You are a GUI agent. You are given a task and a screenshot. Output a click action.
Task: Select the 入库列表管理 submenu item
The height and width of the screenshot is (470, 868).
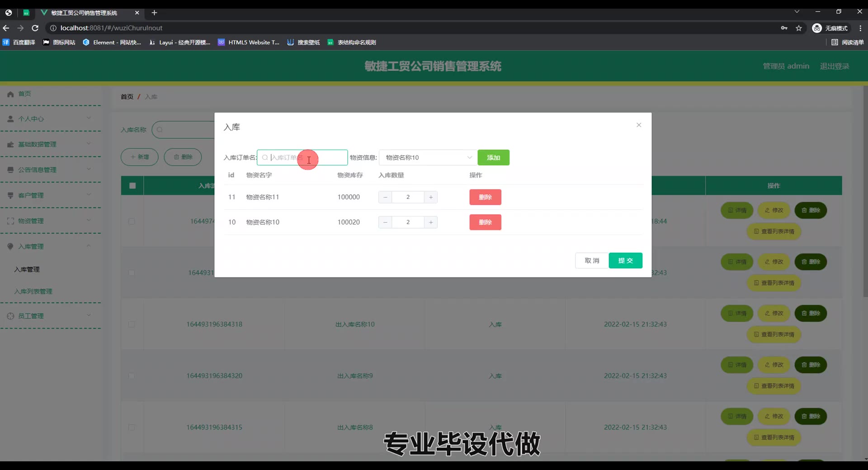[x=33, y=291]
